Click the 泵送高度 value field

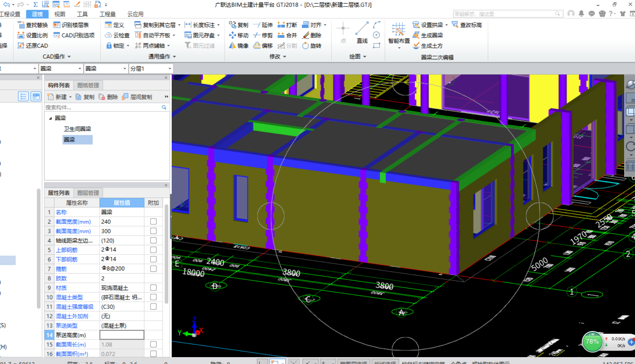click(122, 335)
